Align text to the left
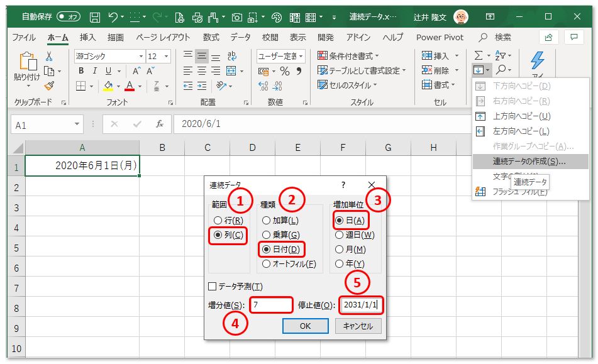The image size is (598, 364). tap(187, 71)
